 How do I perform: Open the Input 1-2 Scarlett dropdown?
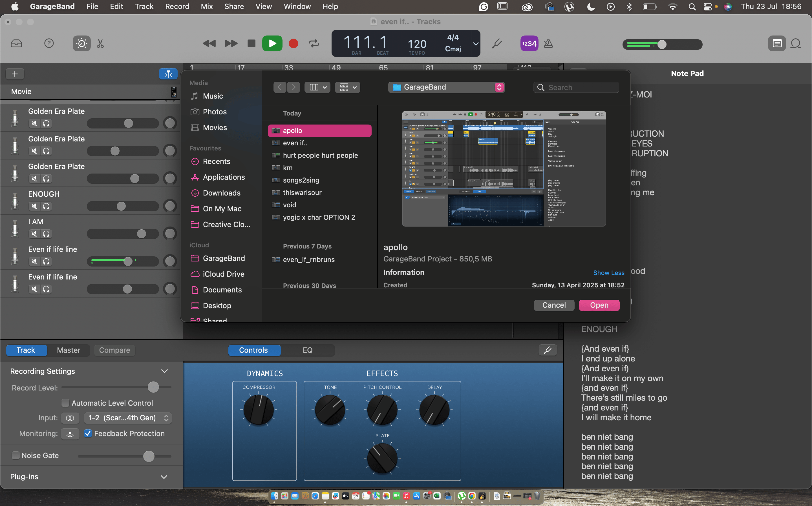[128, 418]
